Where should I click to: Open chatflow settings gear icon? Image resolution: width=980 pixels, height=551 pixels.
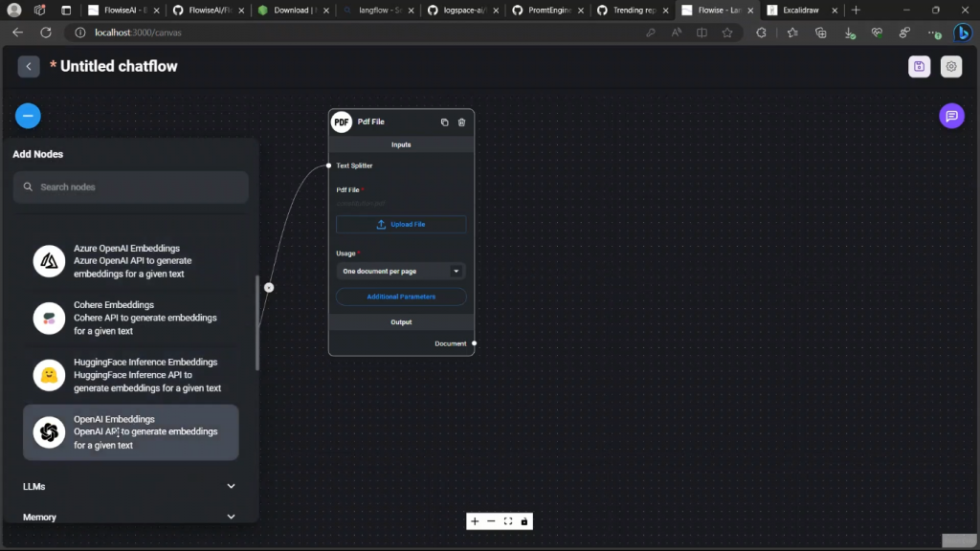(950, 66)
